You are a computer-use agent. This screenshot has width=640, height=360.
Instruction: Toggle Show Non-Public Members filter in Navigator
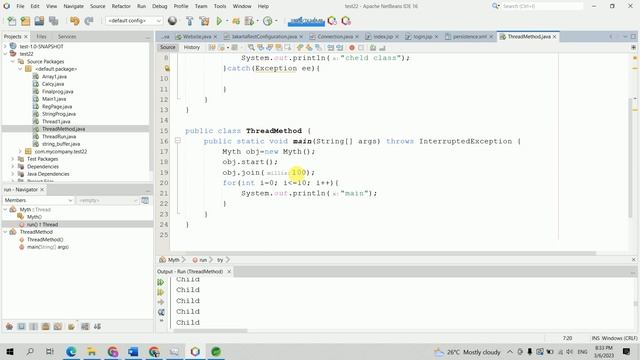(46, 327)
